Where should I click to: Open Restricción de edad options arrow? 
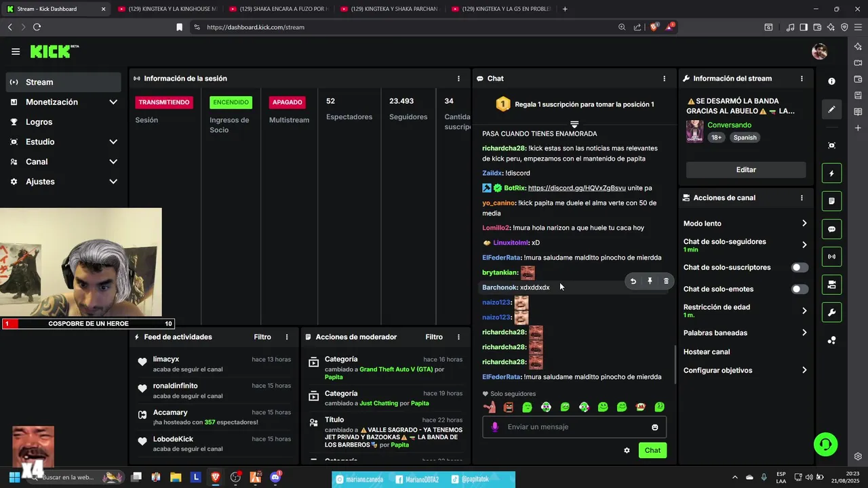tap(804, 310)
